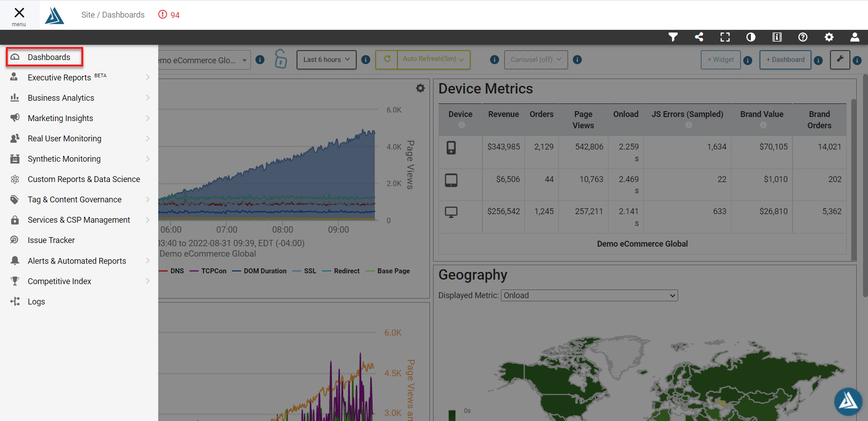Toggle the dashboard lock icon

281,59
